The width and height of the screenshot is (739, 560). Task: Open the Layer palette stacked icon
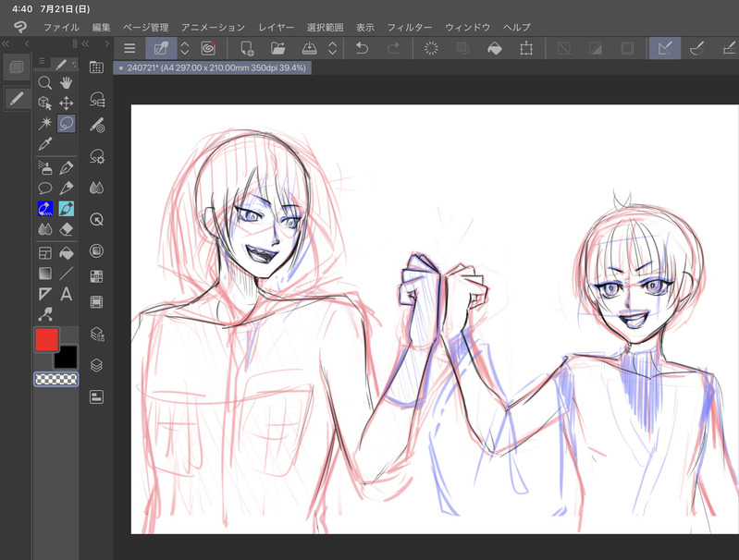[x=96, y=365]
